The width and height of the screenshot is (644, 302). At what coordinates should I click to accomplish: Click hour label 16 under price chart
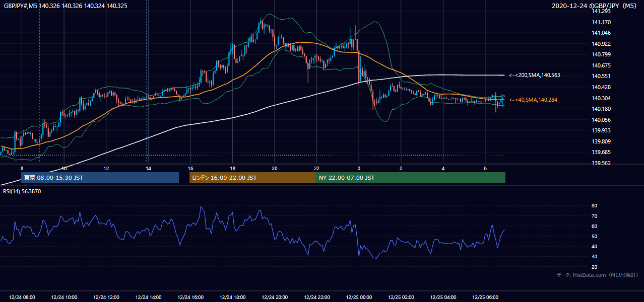pos(190,168)
